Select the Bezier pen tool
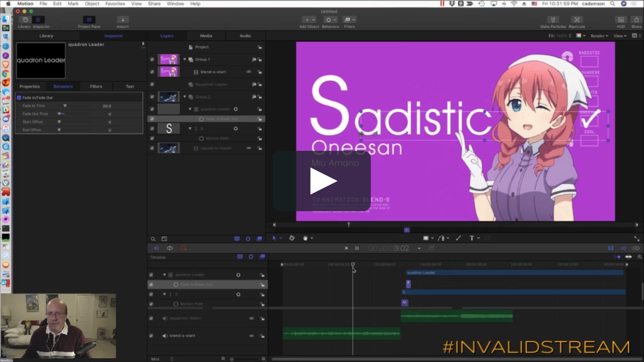This screenshot has width=644, height=362. pyautogui.click(x=441, y=238)
